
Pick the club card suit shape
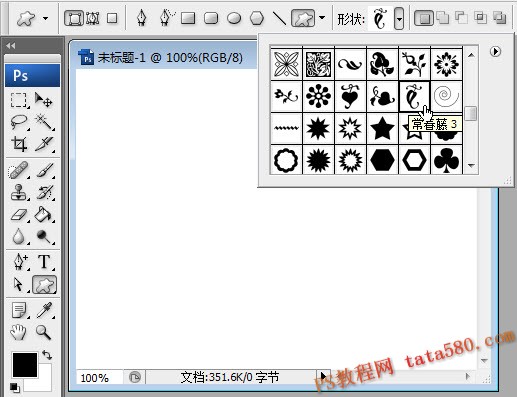446,160
